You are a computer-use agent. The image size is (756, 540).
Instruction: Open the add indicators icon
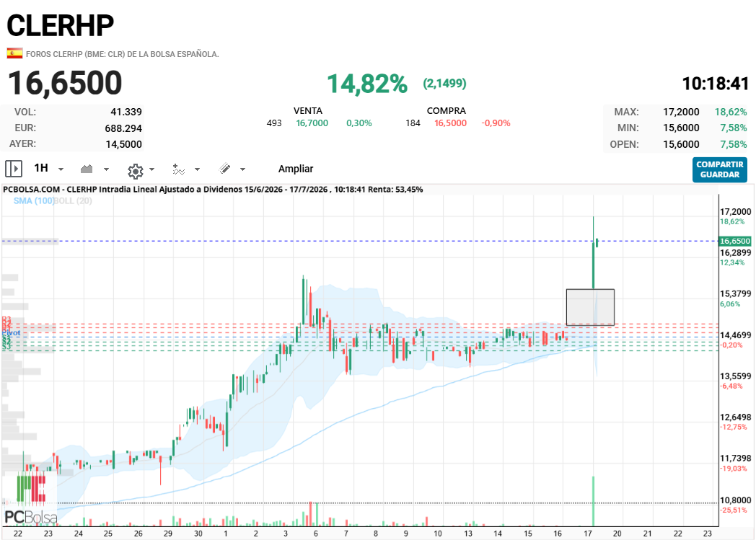point(179,169)
